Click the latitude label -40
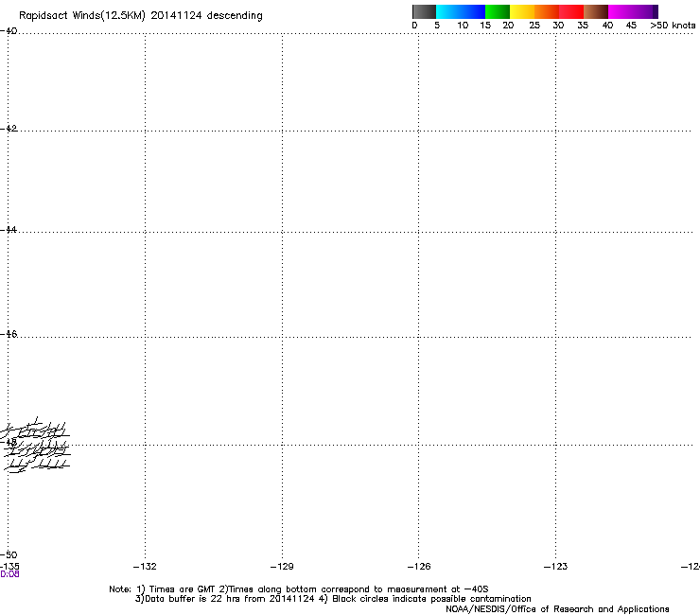The image size is (700, 615). [x=9, y=31]
